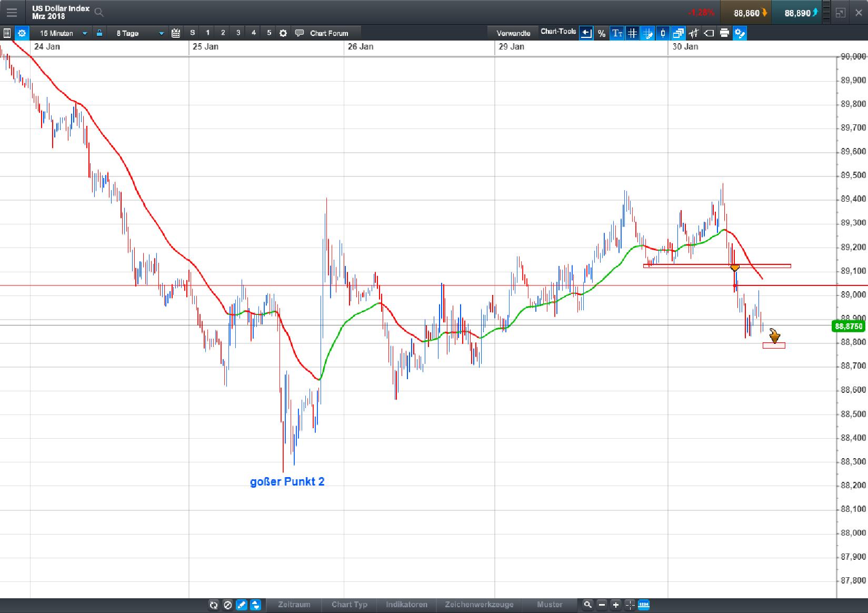Zoom out with the minus button
This screenshot has width=868, height=613.
tap(602, 605)
